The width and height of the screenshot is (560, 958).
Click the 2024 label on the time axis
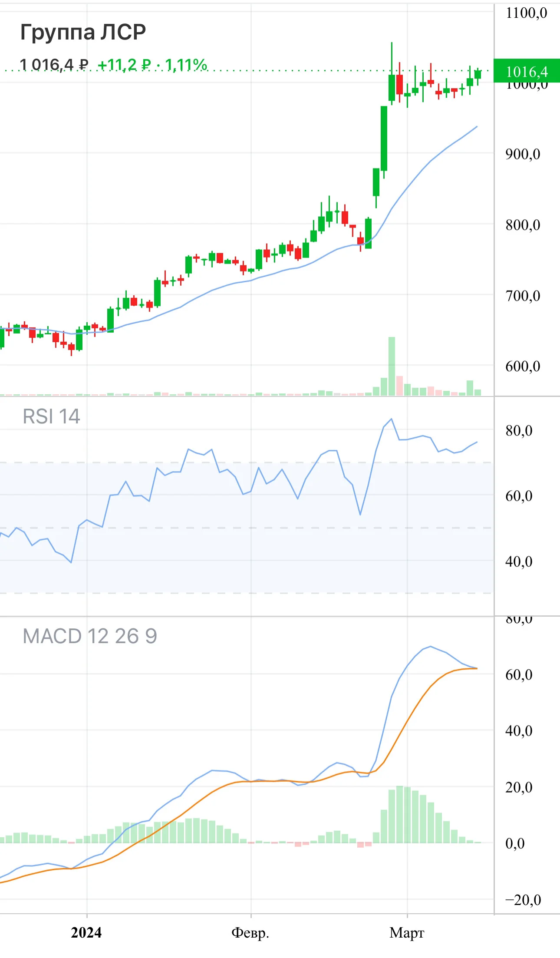86,932
